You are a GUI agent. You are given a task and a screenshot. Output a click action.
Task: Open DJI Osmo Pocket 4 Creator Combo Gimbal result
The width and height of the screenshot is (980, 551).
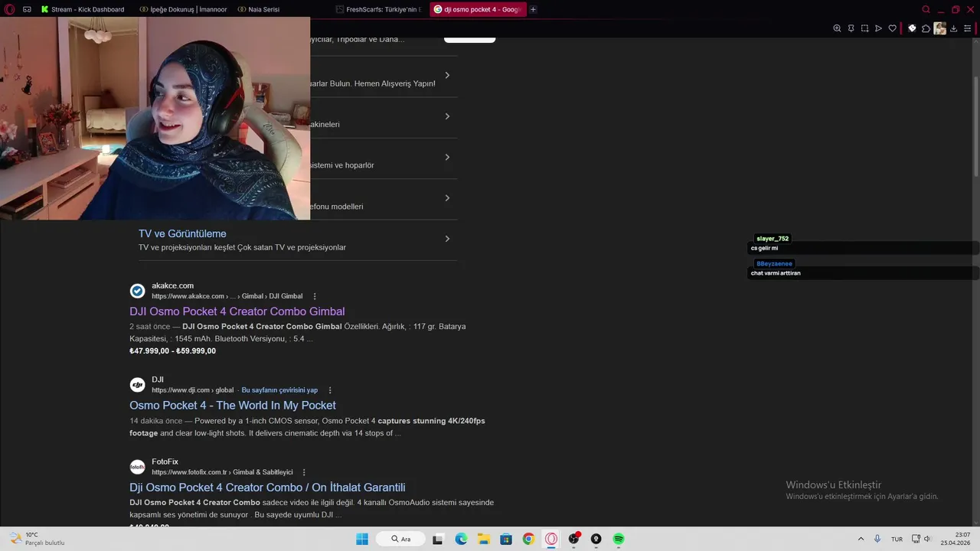point(237,311)
